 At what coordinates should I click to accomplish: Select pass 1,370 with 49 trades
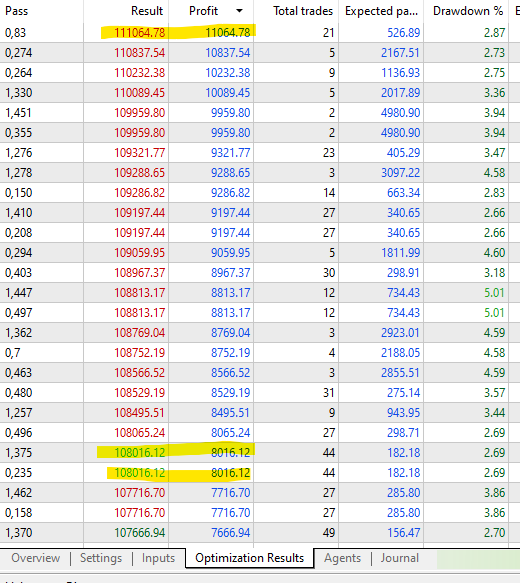pyautogui.click(x=260, y=533)
